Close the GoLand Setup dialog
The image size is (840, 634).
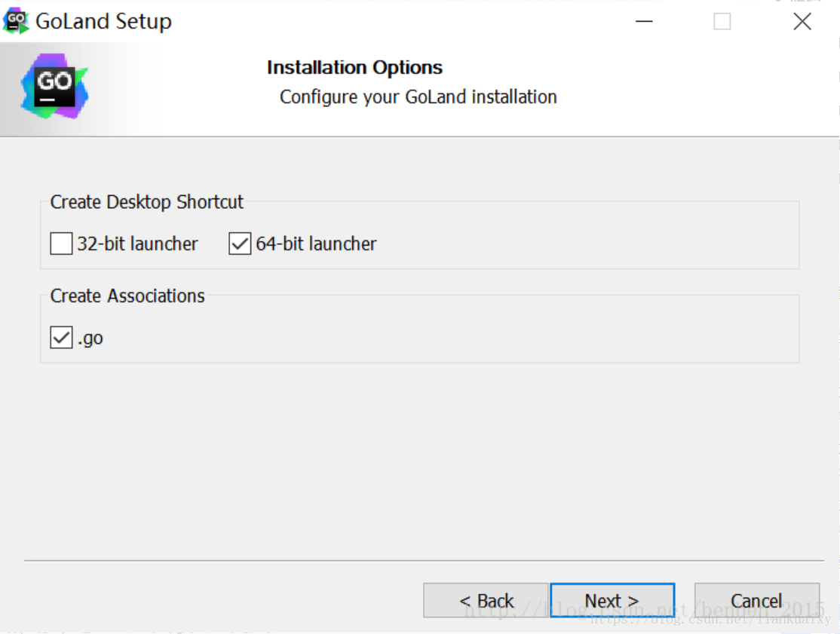click(x=802, y=22)
